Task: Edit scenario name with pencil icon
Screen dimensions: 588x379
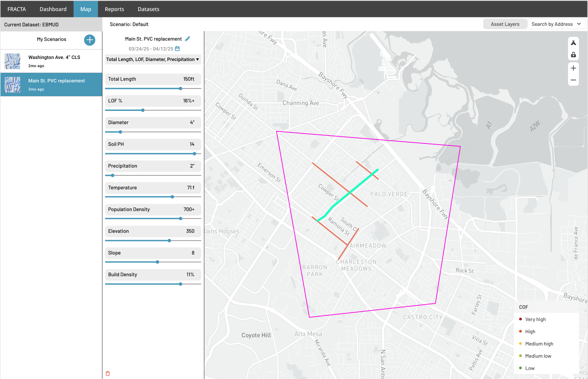Action: pyautogui.click(x=188, y=39)
